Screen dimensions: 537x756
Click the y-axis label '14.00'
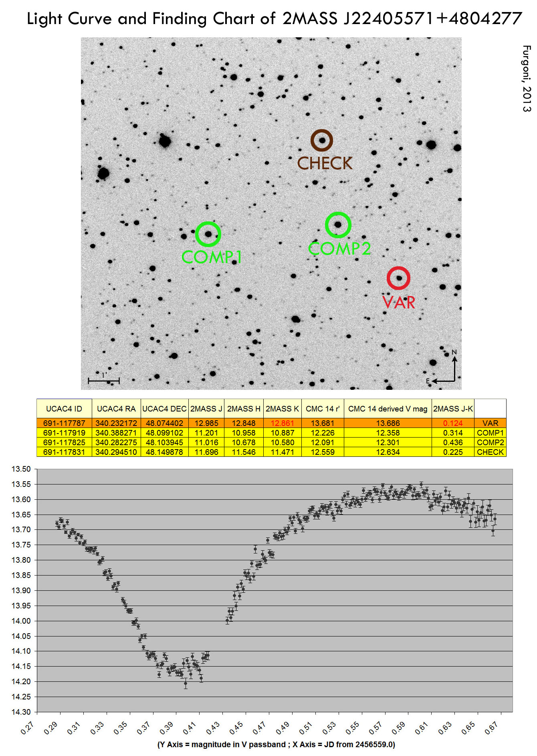click(x=21, y=621)
